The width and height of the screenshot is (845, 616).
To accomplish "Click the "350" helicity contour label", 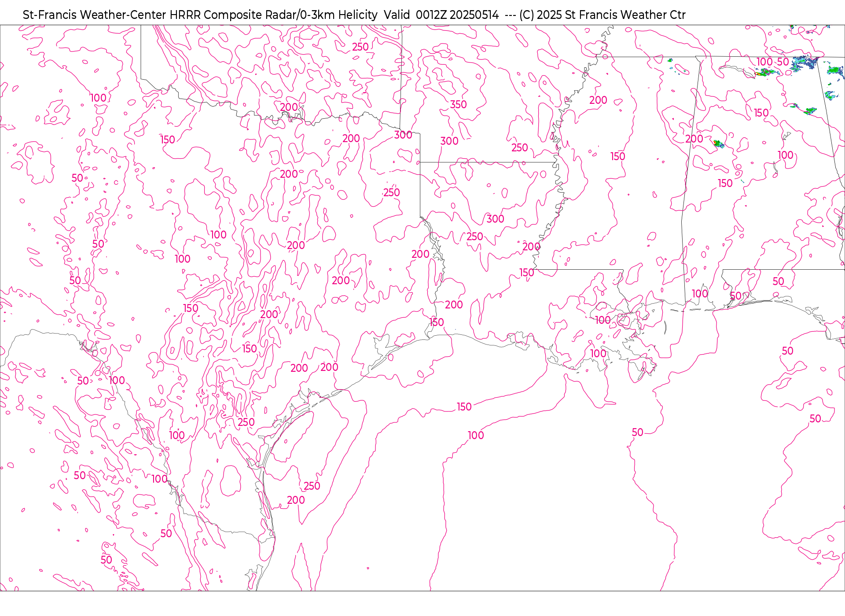I will point(458,105).
